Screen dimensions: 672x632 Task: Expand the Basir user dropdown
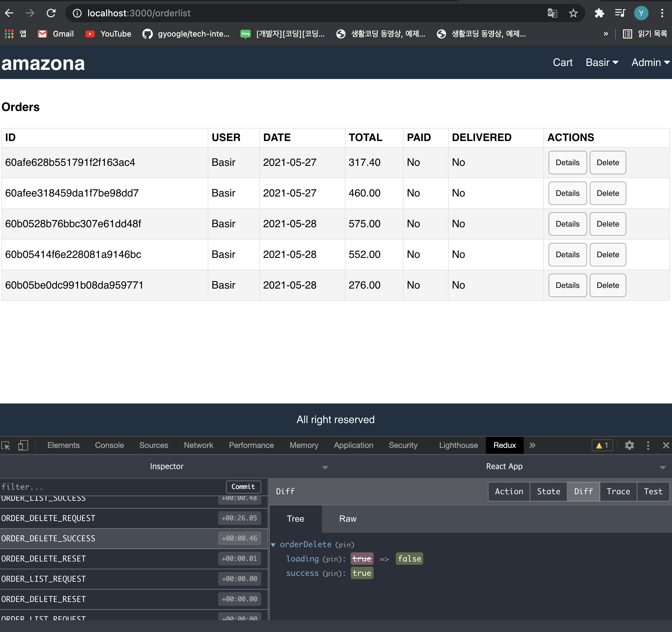point(602,63)
